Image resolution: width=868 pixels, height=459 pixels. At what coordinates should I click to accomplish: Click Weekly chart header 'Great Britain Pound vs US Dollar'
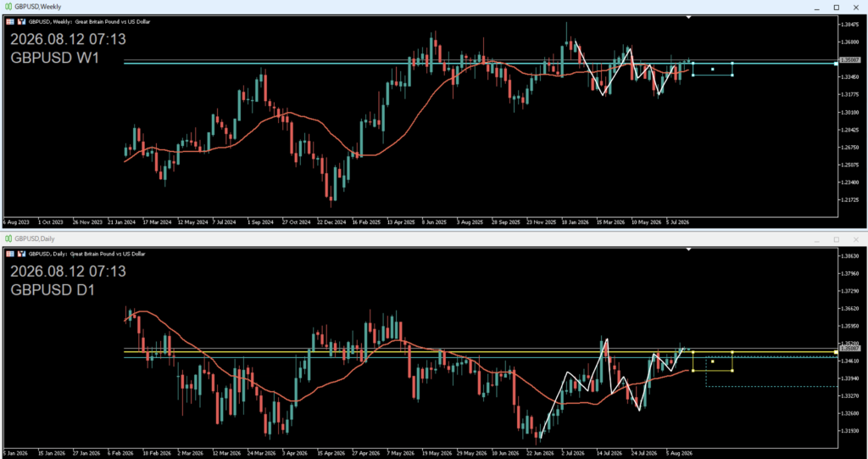pos(113,21)
